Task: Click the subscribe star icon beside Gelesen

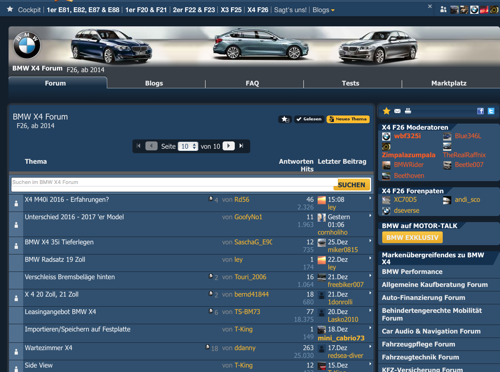Action: (x=285, y=119)
